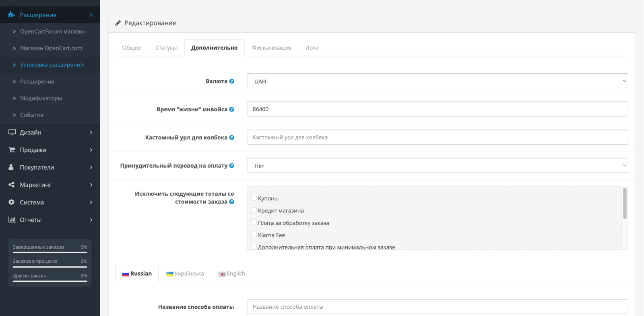Click Завершенных заказов progress bar

click(x=50, y=252)
